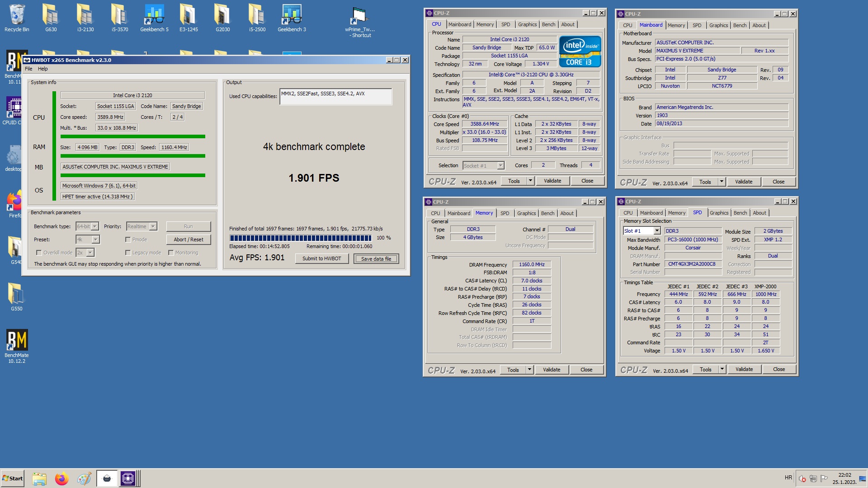This screenshot has width=868, height=488.
Task: Open the i5-3570 folder icon
Action: pyautogui.click(x=120, y=18)
